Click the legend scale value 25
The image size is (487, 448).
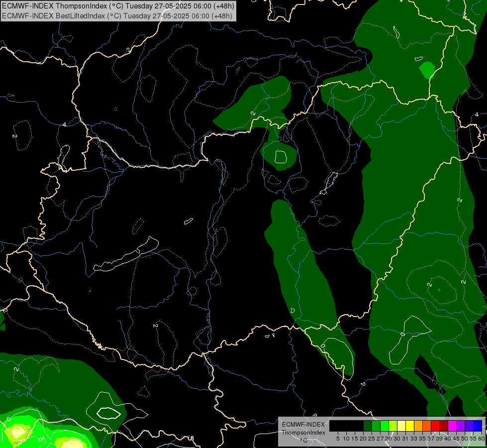372,439
